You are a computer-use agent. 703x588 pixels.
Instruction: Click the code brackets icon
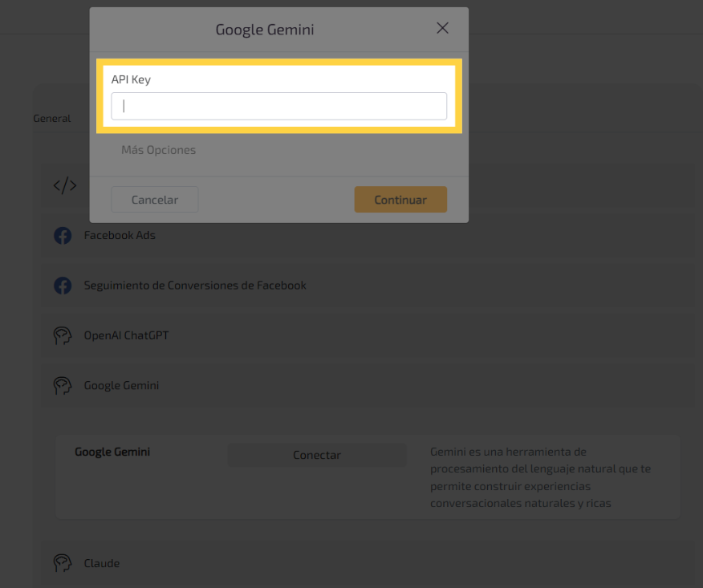point(65,186)
